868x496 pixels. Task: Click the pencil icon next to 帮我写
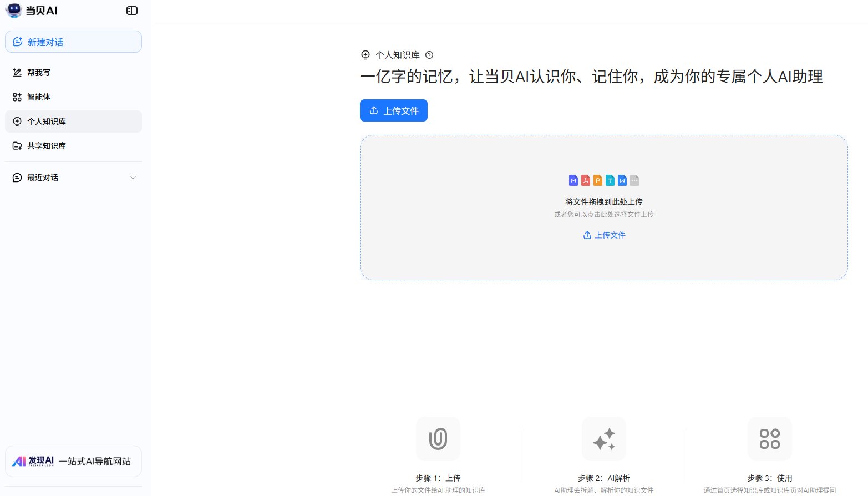pos(17,73)
